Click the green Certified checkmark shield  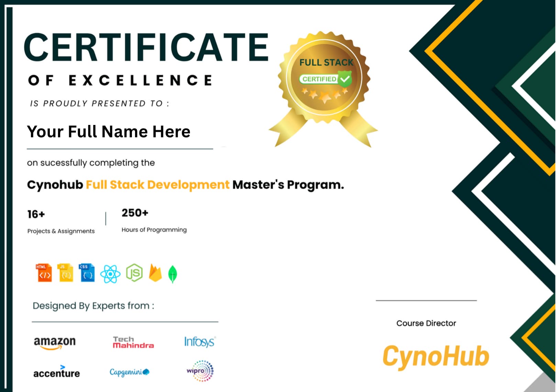click(344, 79)
